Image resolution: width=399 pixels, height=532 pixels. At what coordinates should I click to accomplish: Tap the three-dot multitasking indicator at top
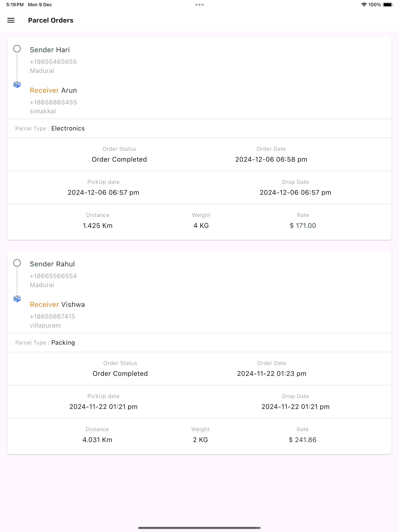point(199,4)
